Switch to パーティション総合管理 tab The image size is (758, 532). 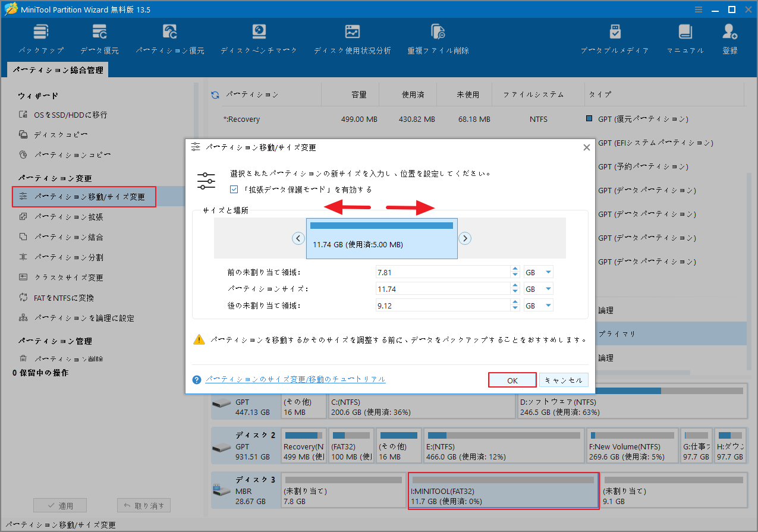pyautogui.click(x=59, y=70)
